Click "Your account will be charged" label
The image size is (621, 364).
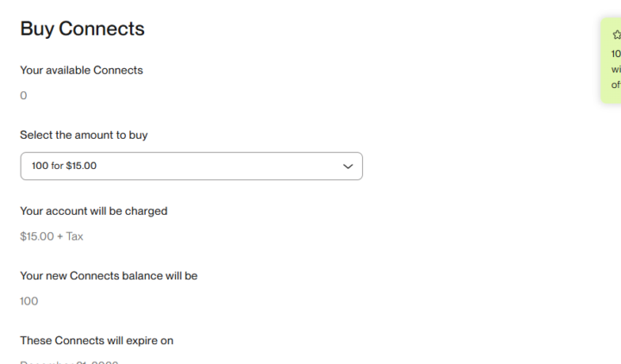pyautogui.click(x=93, y=210)
